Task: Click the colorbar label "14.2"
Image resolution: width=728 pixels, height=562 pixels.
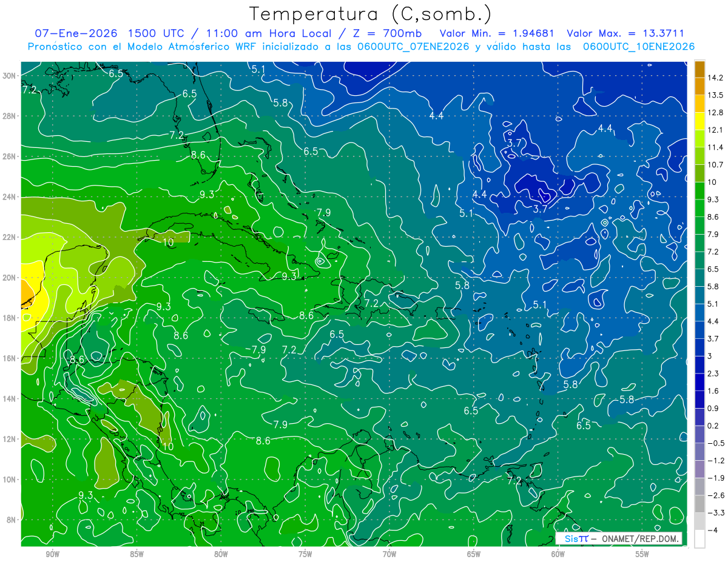Action: tap(716, 78)
